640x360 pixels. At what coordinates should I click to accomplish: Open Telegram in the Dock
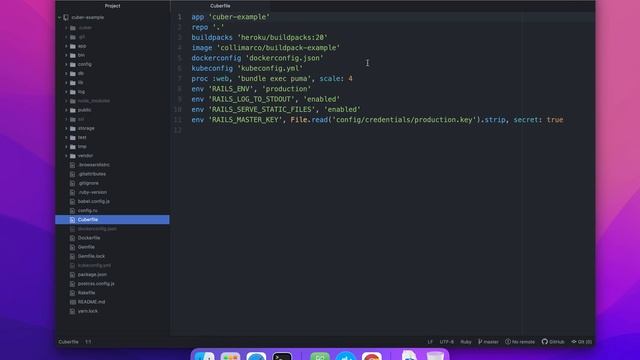click(346, 356)
